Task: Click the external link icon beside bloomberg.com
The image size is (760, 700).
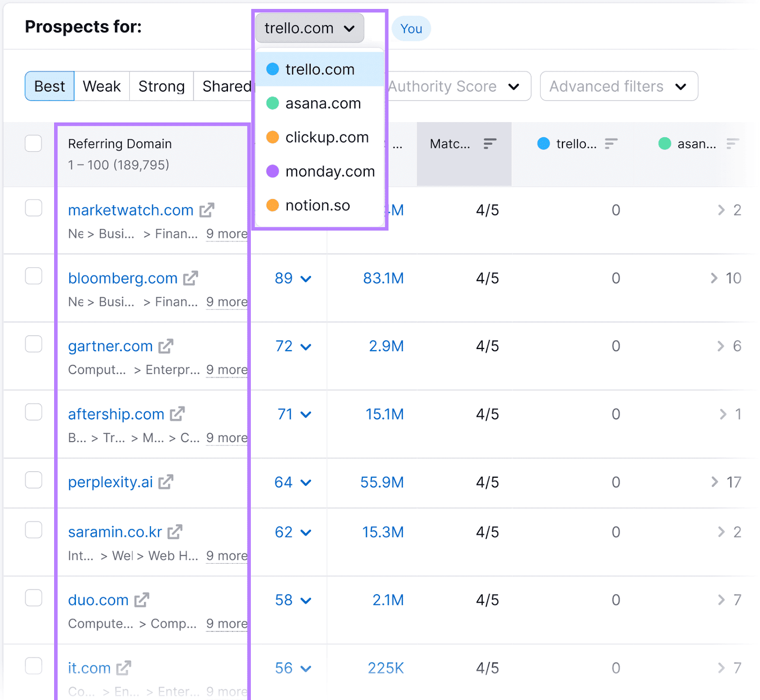Action: coord(190,278)
